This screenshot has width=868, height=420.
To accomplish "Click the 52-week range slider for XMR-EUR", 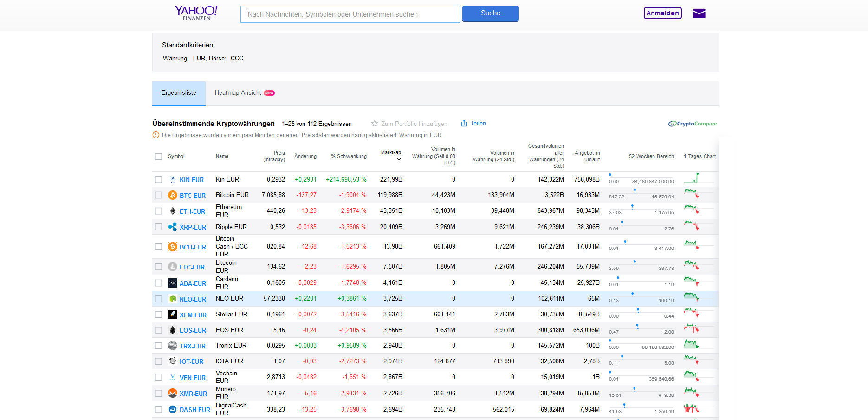I will tap(641, 391).
